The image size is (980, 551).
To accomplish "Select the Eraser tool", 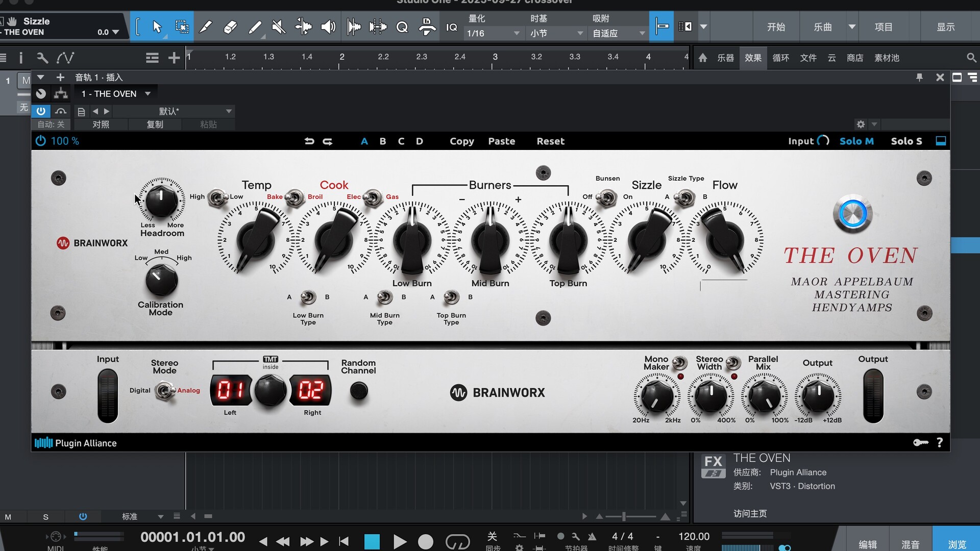I will (230, 27).
